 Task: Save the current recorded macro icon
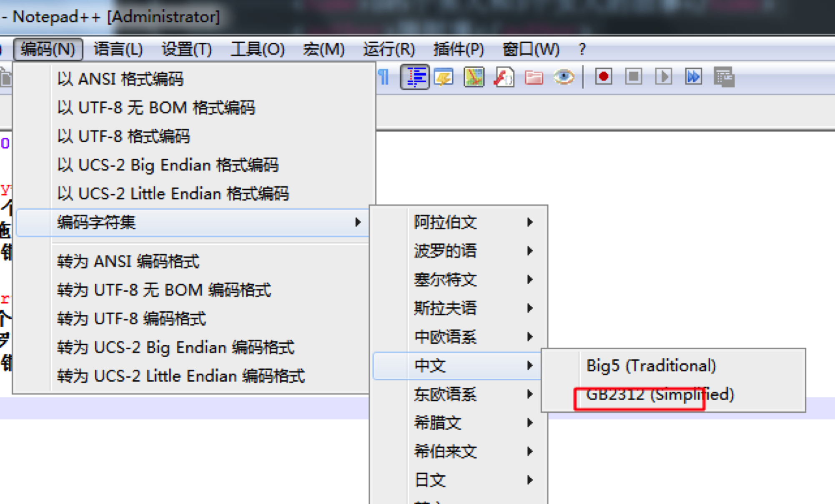(x=724, y=77)
